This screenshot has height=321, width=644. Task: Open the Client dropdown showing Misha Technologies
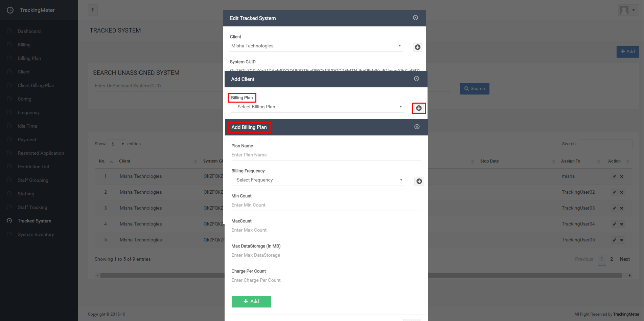pyautogui.click(x=316, y=46)
